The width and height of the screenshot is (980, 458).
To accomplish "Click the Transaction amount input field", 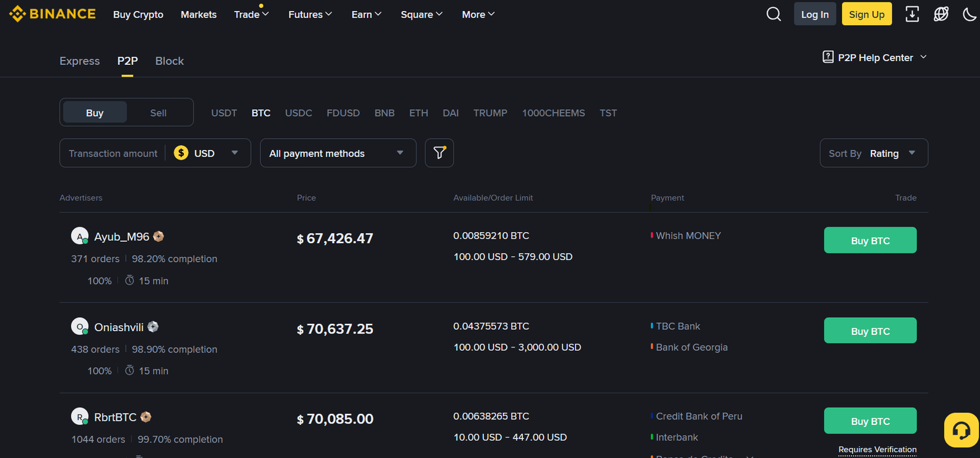I will click(x=113, y=153).
